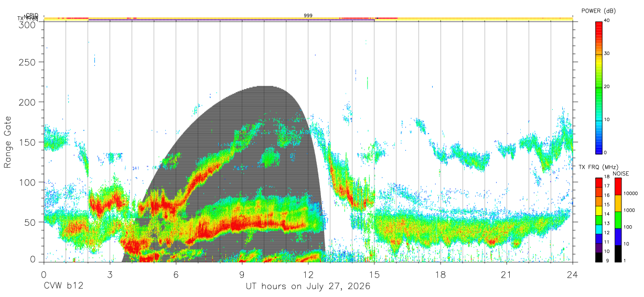Click the CVW b12 radar beam label

pyautogui.click(x=63, y=287)
